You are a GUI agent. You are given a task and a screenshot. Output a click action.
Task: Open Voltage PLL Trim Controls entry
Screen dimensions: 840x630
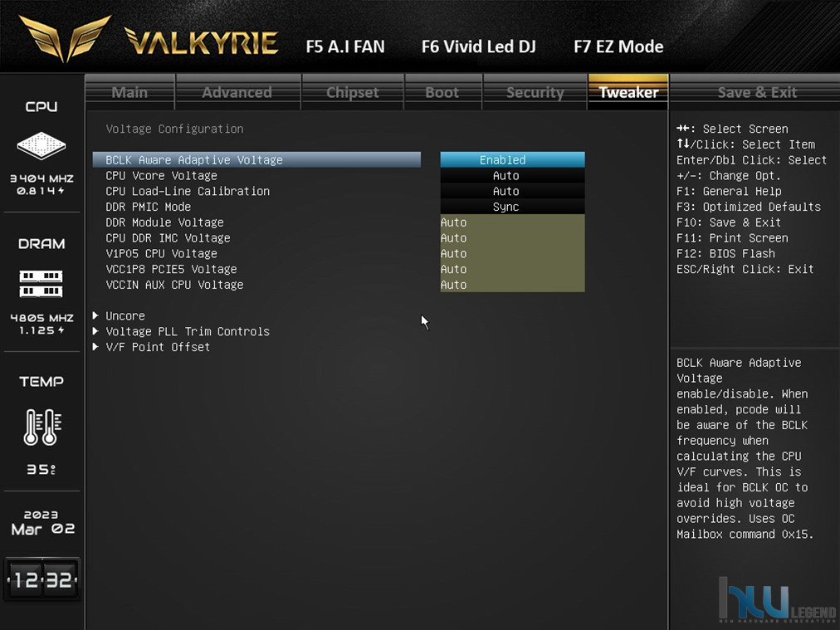click(x=188, y=331)
